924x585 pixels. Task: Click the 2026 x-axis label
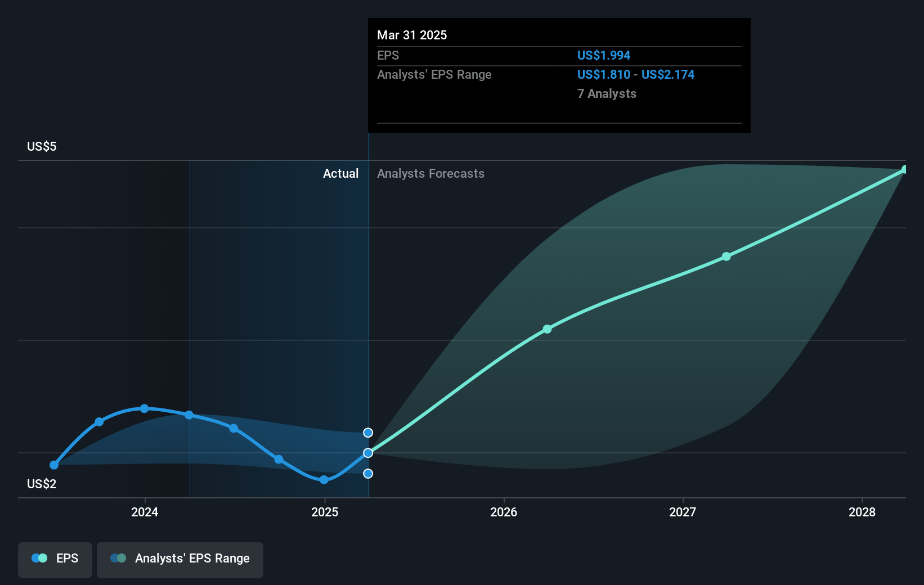[x=504, y=512]
